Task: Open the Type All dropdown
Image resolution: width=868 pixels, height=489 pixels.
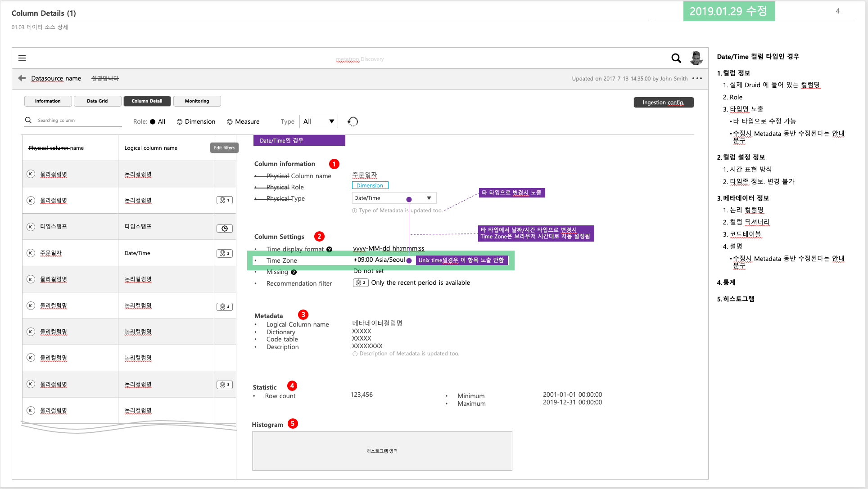Action: coord(319,121)
